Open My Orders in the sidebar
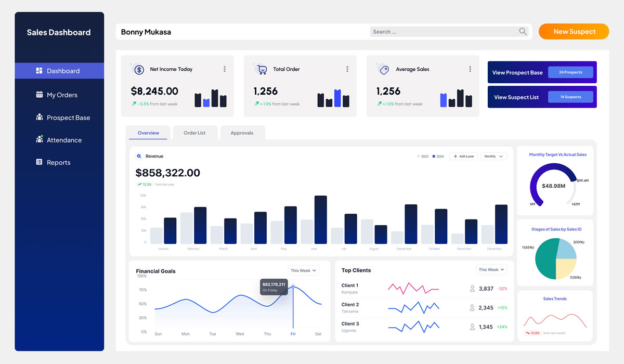Screen dimensions: 624x364 (x=62, y=95)
